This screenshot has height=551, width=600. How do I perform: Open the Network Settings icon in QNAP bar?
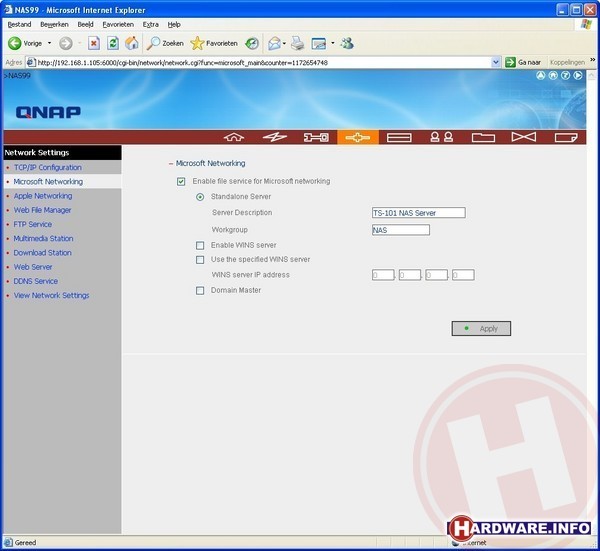(x=357, y=137)
